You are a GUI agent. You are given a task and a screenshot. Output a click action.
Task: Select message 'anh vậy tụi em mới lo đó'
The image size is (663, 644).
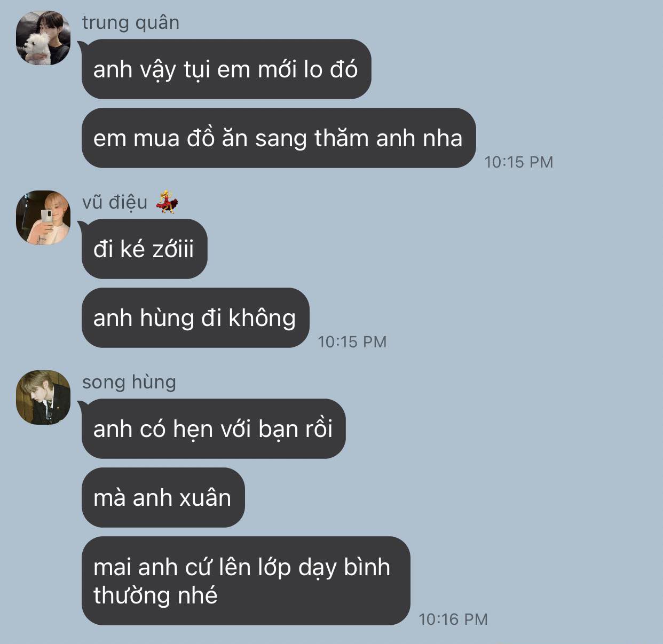tap(226, 69)
